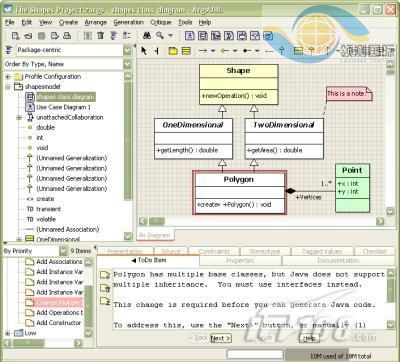Click the binoculars Find icon
Screen dimensions: 400x362
click(x=147, y=35)
